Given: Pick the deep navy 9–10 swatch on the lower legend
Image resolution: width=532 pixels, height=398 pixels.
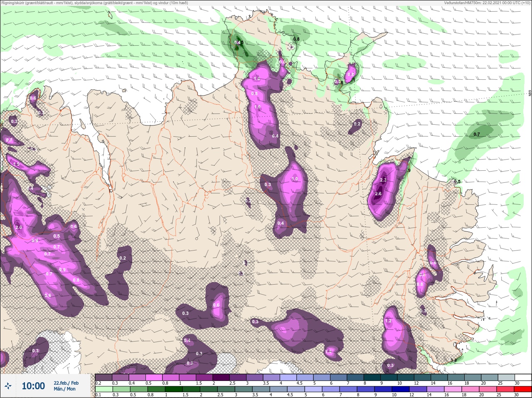Looking at the screenshot, I should tap(384, 389).
